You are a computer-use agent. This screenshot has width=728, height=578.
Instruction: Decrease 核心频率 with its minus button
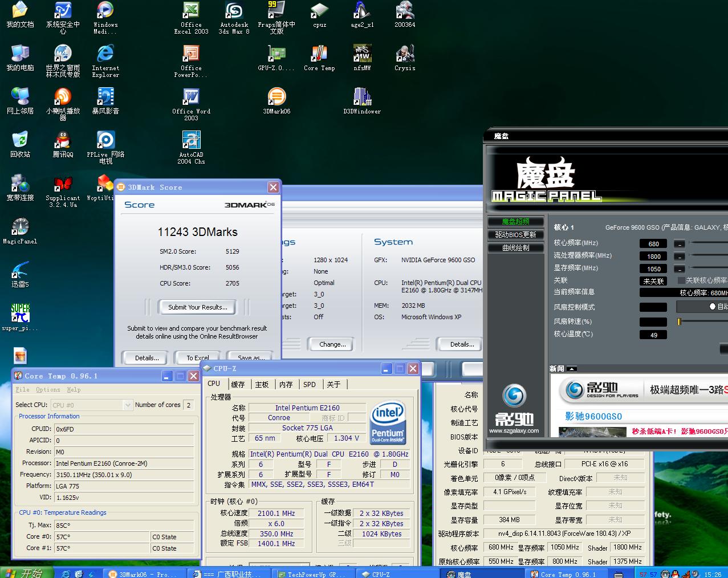pyautogui.click(x=679, y=243)
